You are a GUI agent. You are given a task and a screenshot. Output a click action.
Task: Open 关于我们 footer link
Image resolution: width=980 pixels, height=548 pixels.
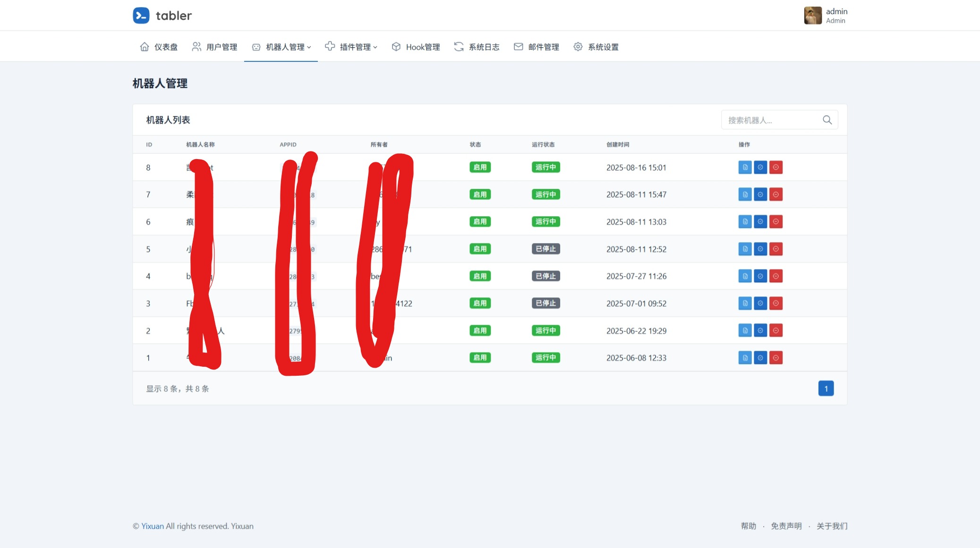(832, 526)
